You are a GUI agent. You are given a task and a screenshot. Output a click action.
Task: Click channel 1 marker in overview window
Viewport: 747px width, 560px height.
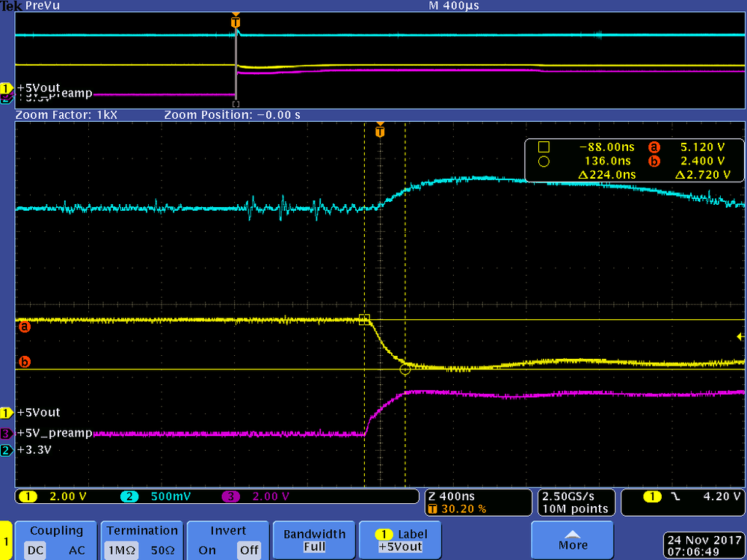point(6,88)
